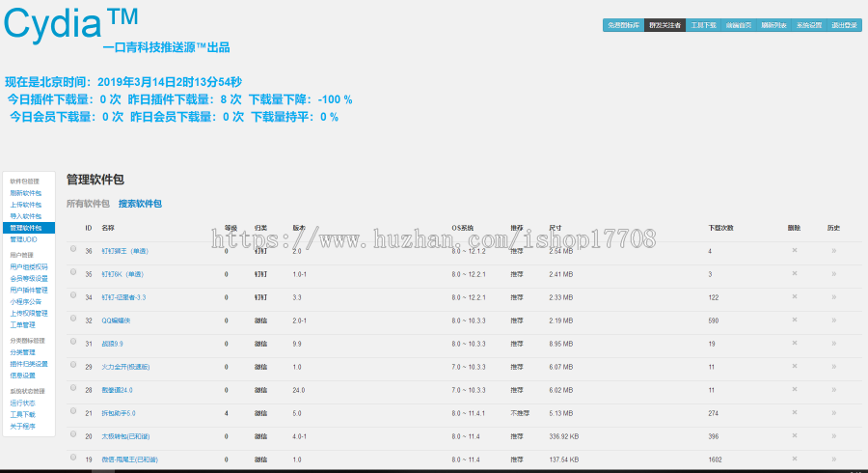The image size is (868, 473).
Task: Click the 不推荐 cell in row 21
Action: pos(519,413)
